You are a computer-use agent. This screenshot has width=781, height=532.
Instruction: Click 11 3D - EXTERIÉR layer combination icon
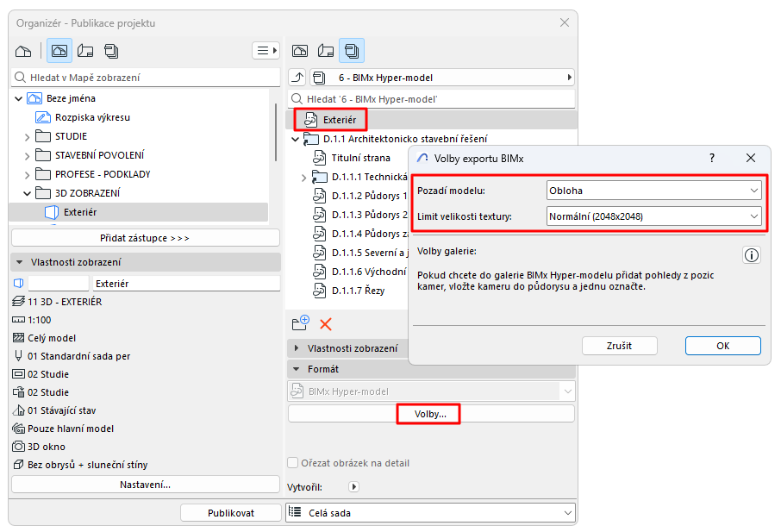(18, 302)
